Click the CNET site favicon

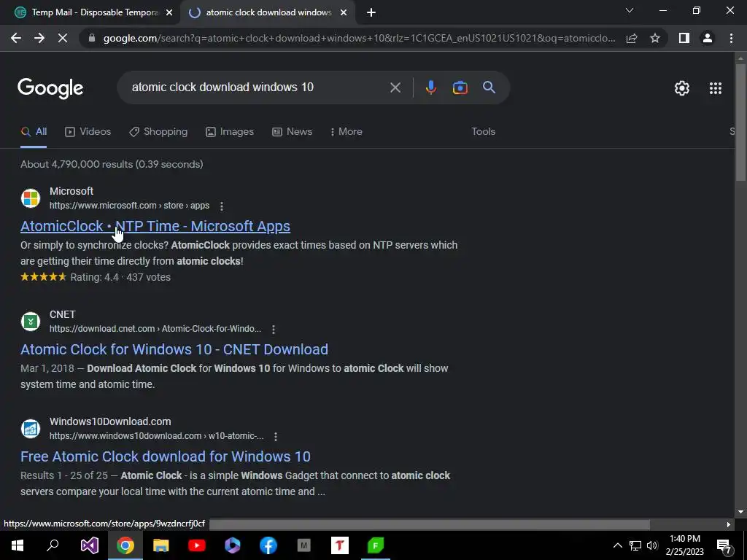tap(31, 322)
